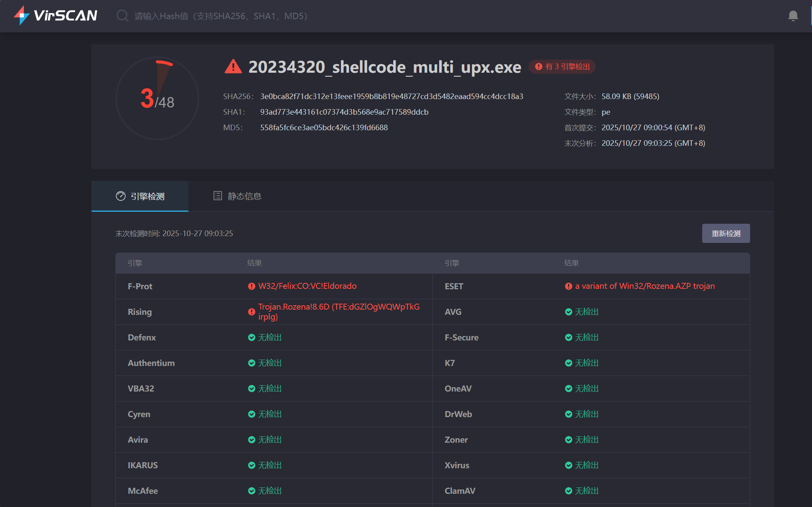
Task: Click the red warning triangle beside filename
Action: click(233, 67)
